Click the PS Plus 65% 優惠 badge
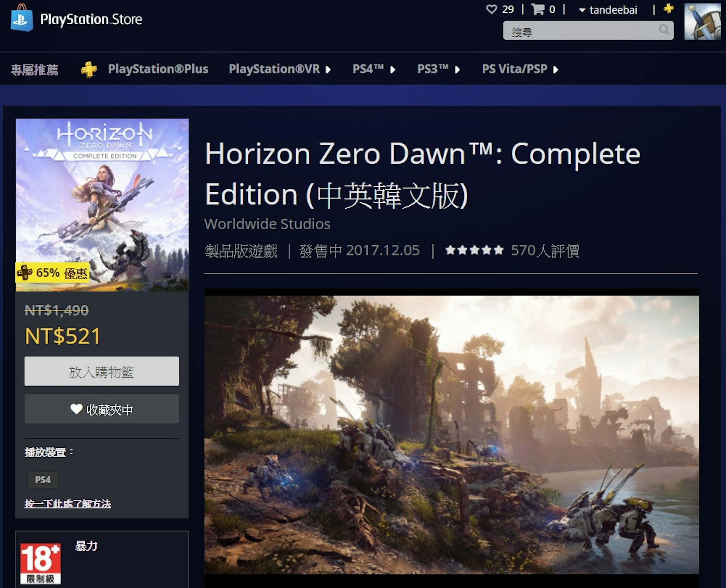 [x=52, y=272]
